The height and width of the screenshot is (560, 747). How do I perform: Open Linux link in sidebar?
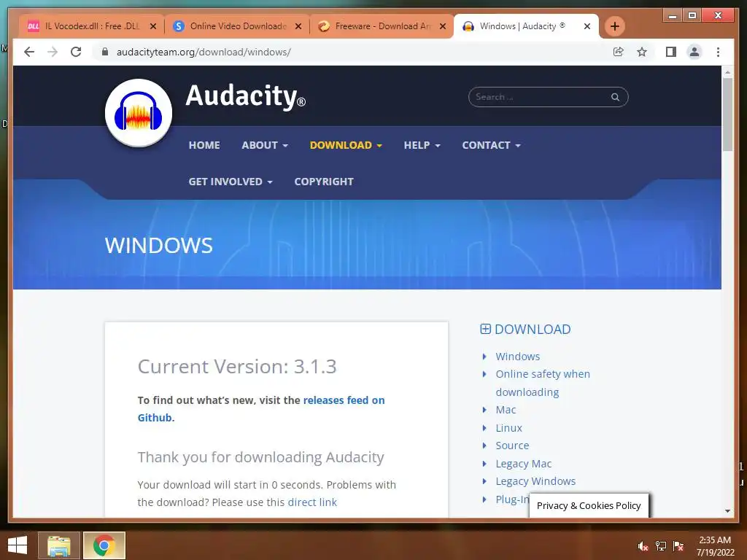(x=508, y=427)
